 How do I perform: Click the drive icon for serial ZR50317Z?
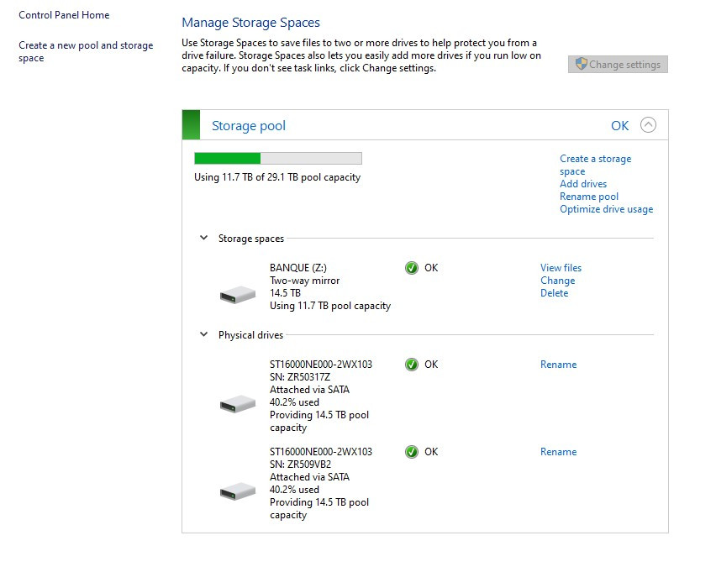pos(238,404)
